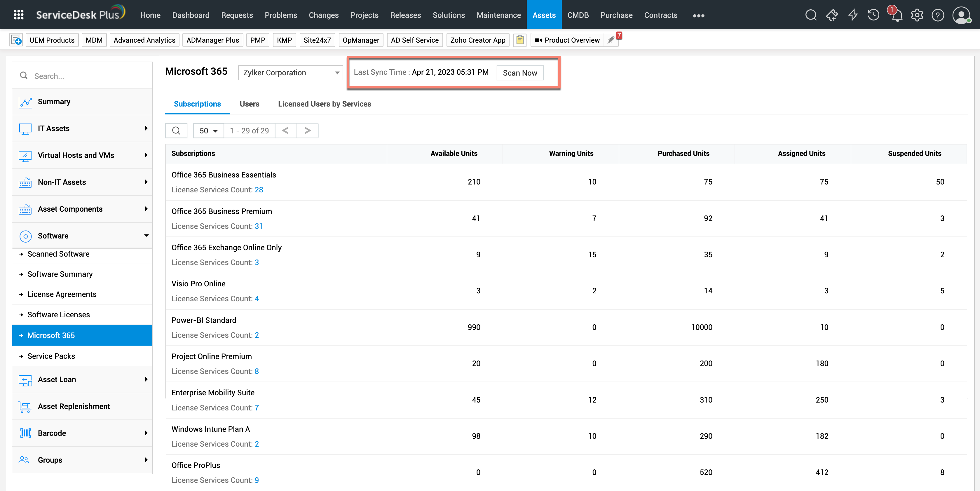Click license services count 28 link
This screenshot has height=491, width=980.
(259, 189)
